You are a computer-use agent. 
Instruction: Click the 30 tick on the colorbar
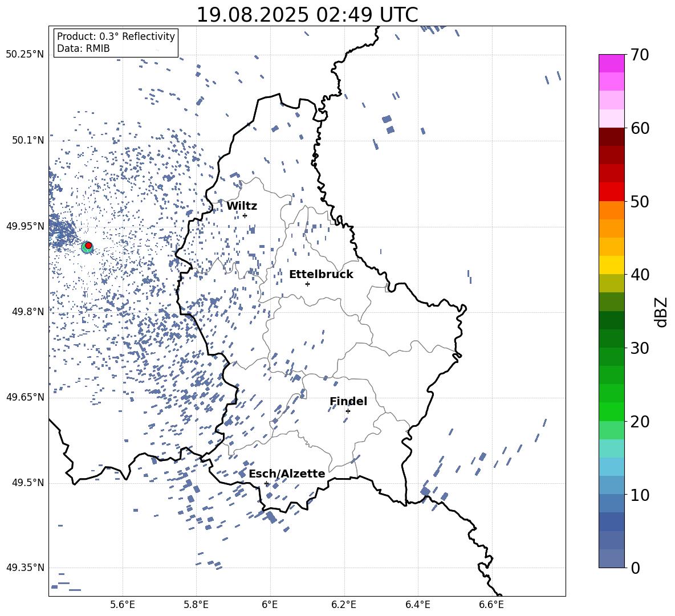(640, 348)
